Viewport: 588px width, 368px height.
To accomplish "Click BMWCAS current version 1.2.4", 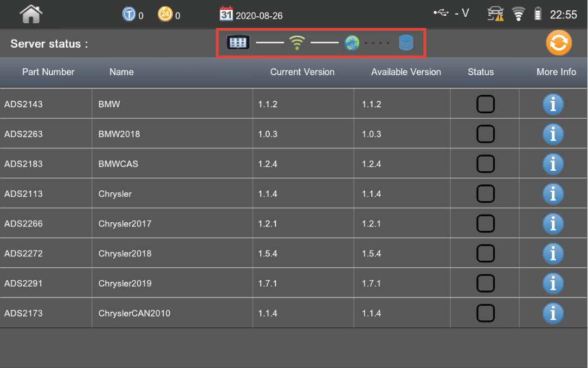I will point(268,164).
